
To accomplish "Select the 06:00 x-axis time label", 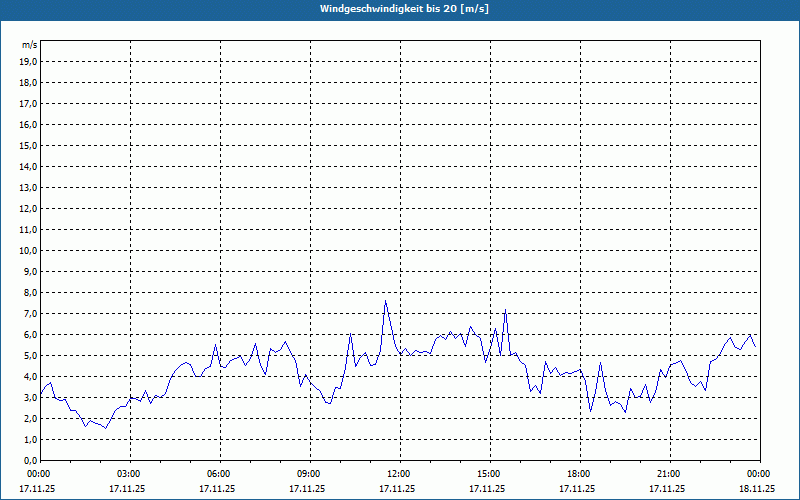I will tap(219, 474).
